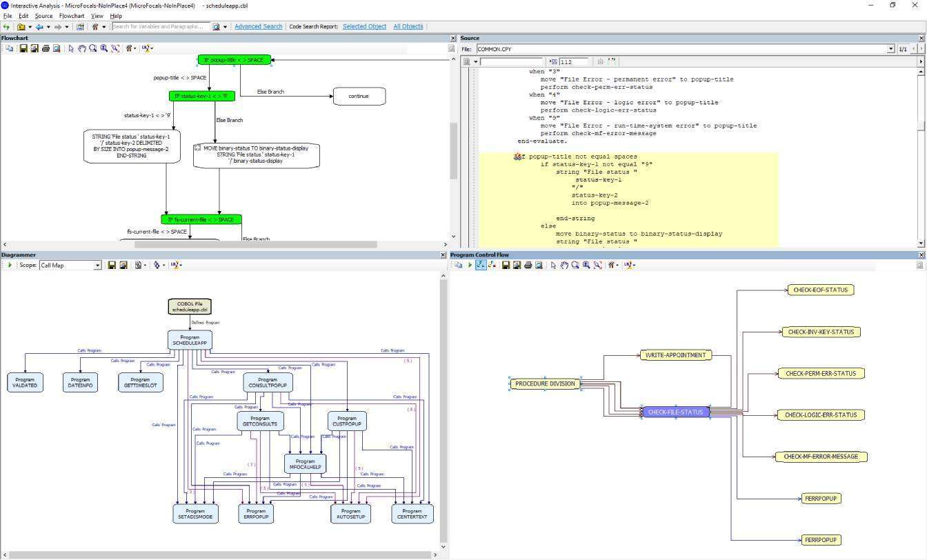Click the Advanced Search link
The height and width of the screenshot is (560, 927).
258,27
